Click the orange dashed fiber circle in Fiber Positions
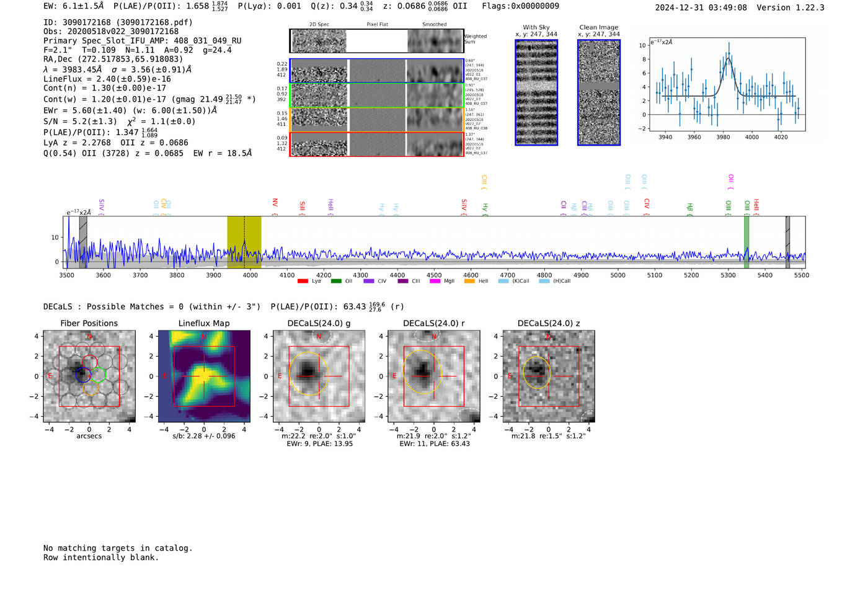 tap(91, 388)
